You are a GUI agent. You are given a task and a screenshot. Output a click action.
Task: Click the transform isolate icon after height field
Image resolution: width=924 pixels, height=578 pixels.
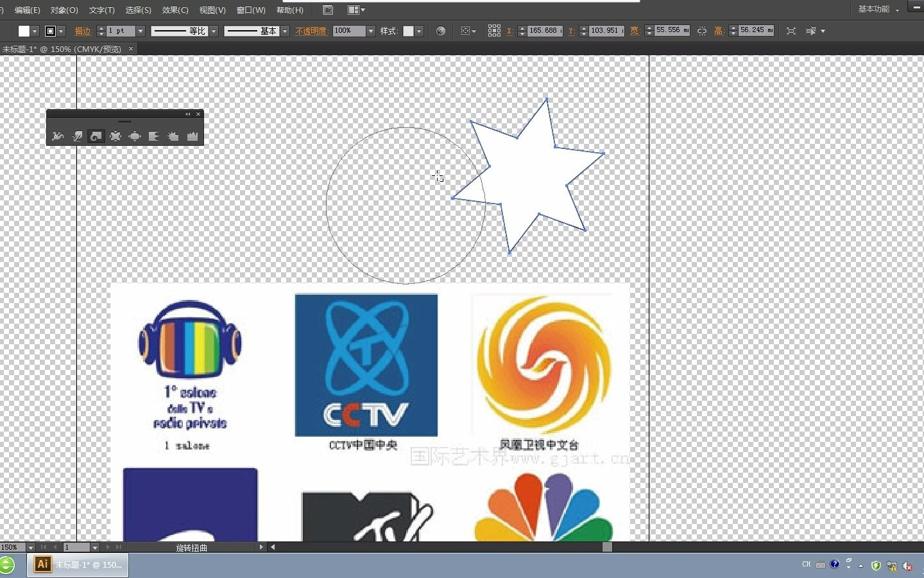(x=791, y=31)
